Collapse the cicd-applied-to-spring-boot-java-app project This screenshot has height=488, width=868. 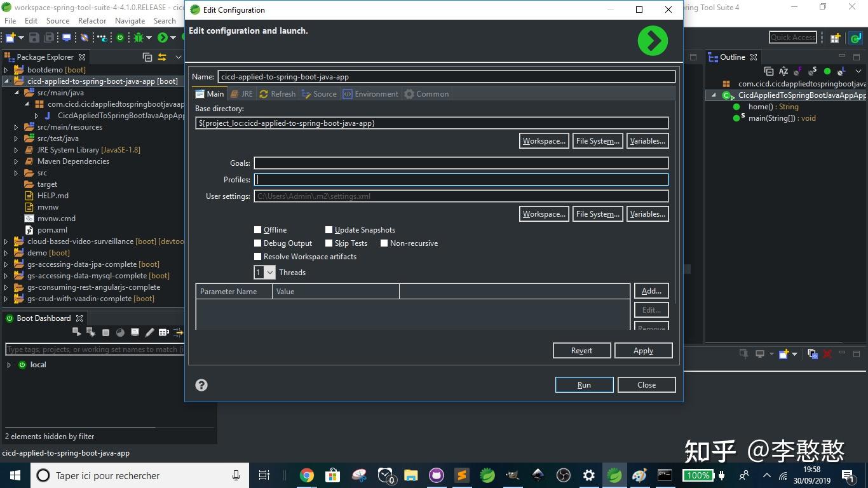click(6, 81)
